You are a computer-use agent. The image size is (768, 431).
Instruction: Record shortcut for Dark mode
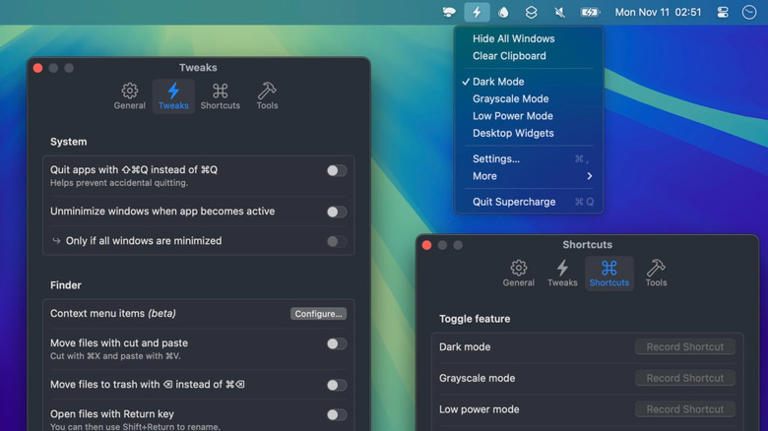(x=685, y=347)
